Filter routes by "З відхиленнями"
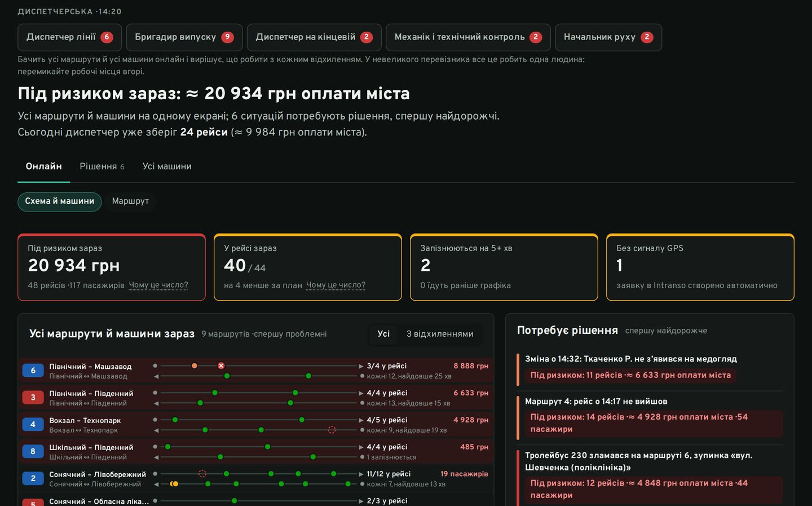Viewport: 812px width, 506px height. click(440, 334)
